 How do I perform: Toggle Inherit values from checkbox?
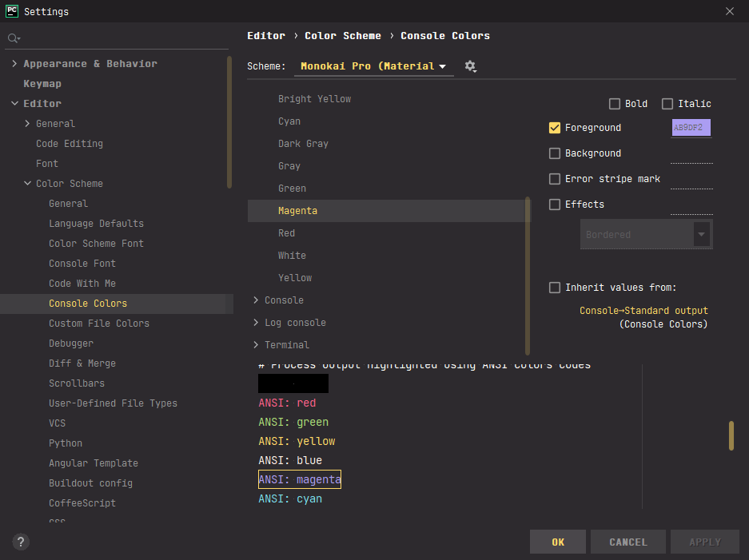point(555,288)
